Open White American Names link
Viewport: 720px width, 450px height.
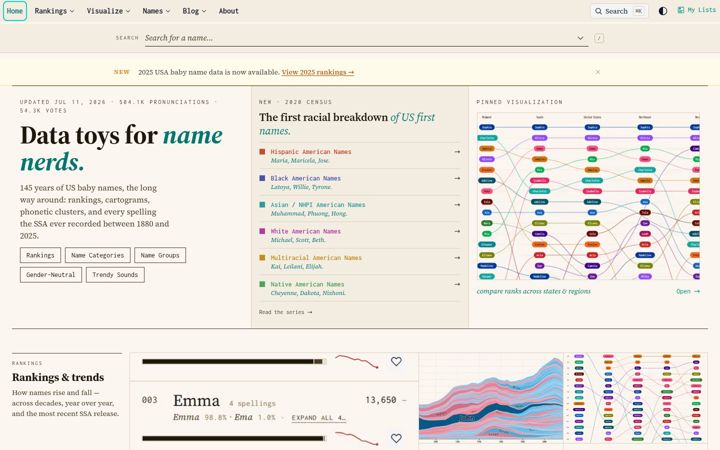[306, 231]
